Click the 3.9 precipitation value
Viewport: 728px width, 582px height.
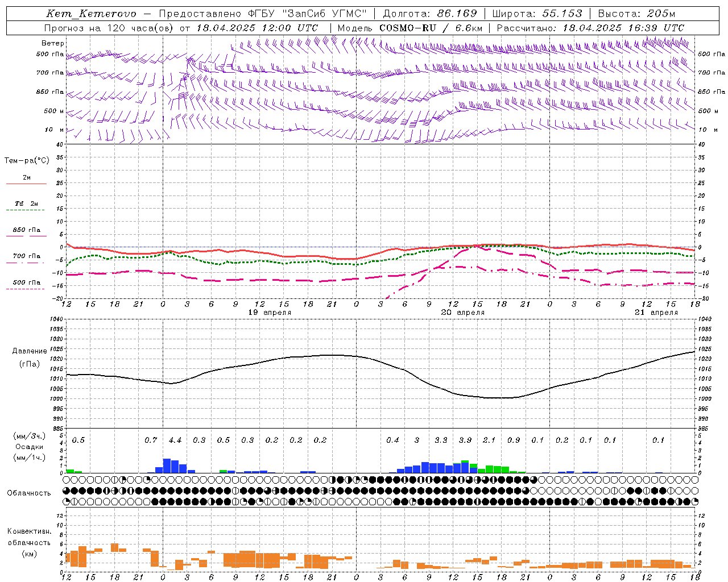[x=465, y=440]
